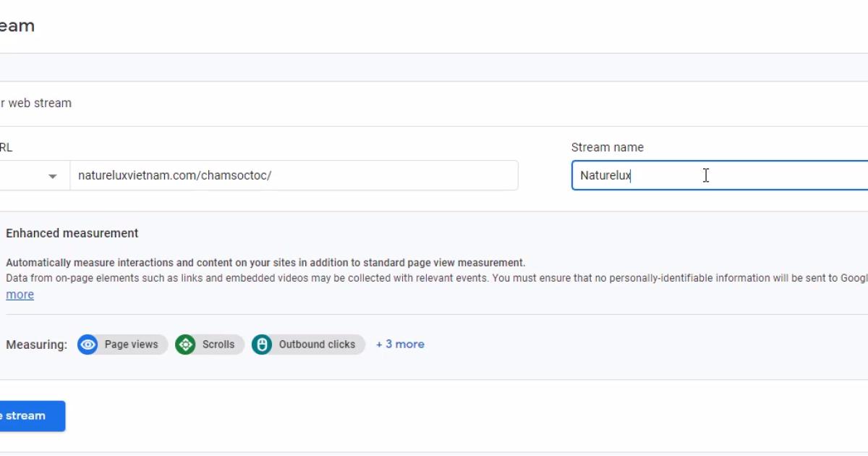Viewport: 868px width, 456px height.
Task: Click the Scrolls diamond icon
Action: pyautogui.click(x=185, y=345)
